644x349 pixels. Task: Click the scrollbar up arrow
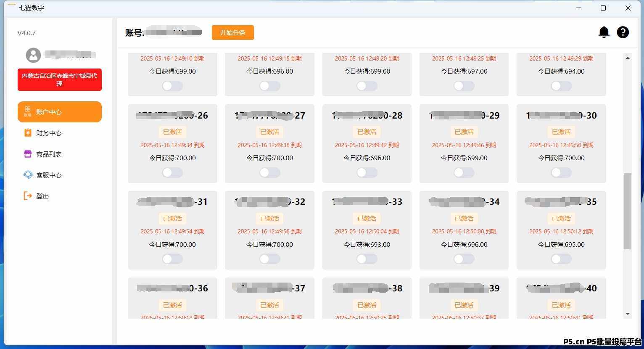[x=628, y=58]
